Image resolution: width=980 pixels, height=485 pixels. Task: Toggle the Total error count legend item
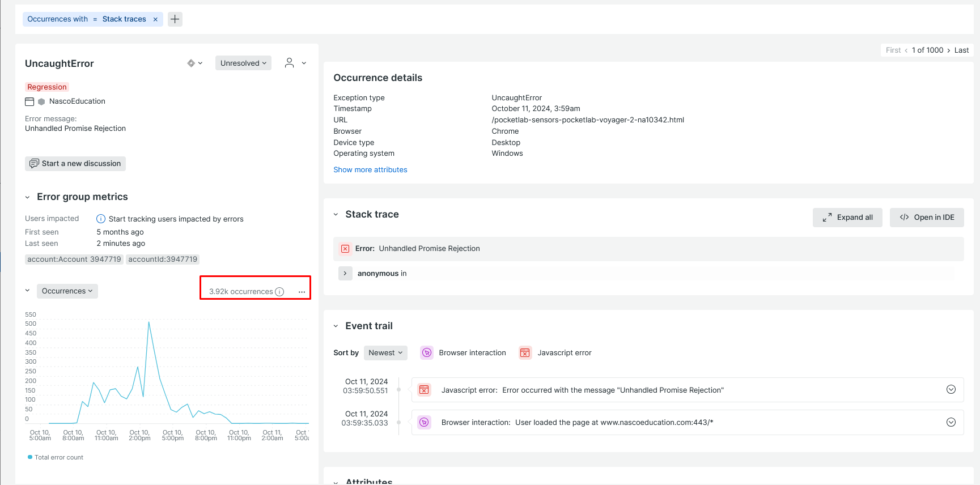tap(56, 457)
